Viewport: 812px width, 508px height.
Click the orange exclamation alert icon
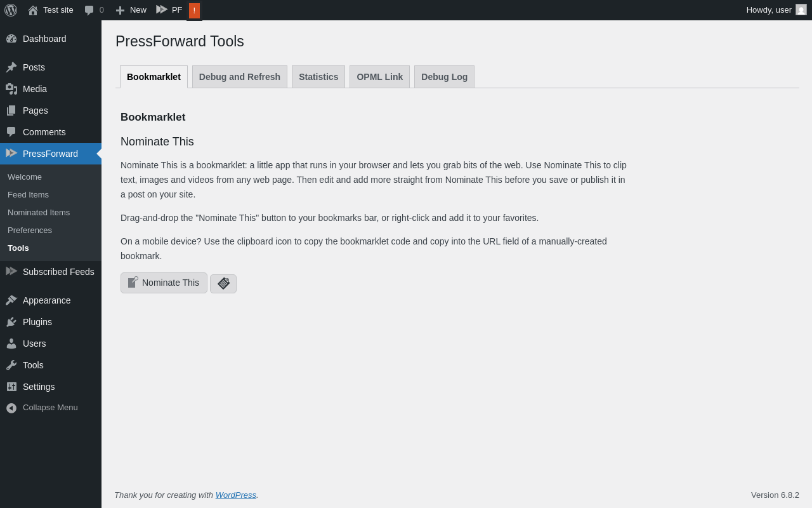point(194,11)
